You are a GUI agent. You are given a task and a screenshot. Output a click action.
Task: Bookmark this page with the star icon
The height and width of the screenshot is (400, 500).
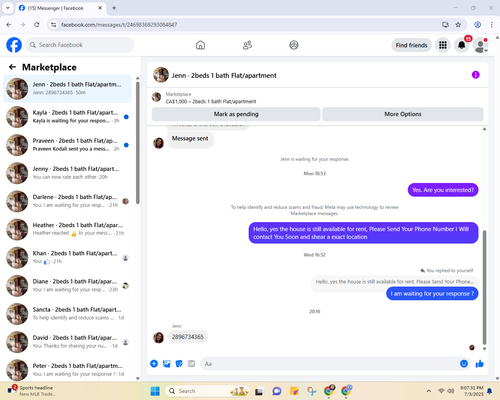point(458,25)
